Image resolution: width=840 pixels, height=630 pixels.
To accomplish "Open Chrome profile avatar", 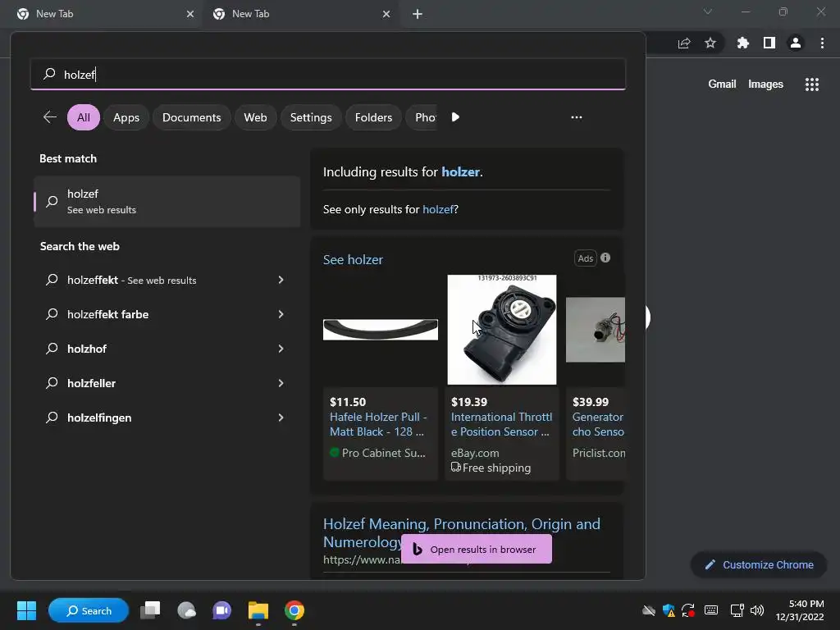I will click(796, 43).
